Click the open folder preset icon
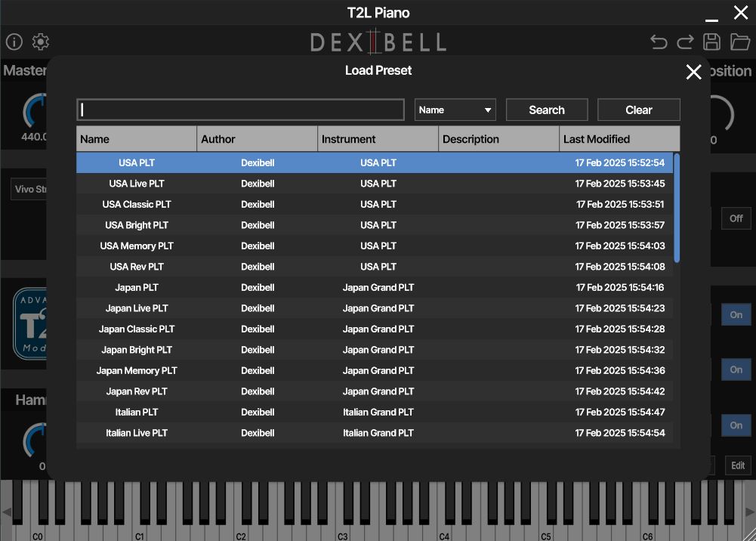 (x=739, y=42)
